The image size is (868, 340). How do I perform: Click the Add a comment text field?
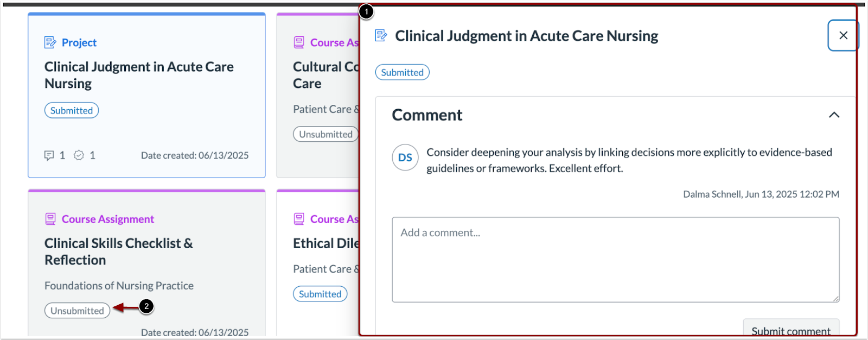615,259
